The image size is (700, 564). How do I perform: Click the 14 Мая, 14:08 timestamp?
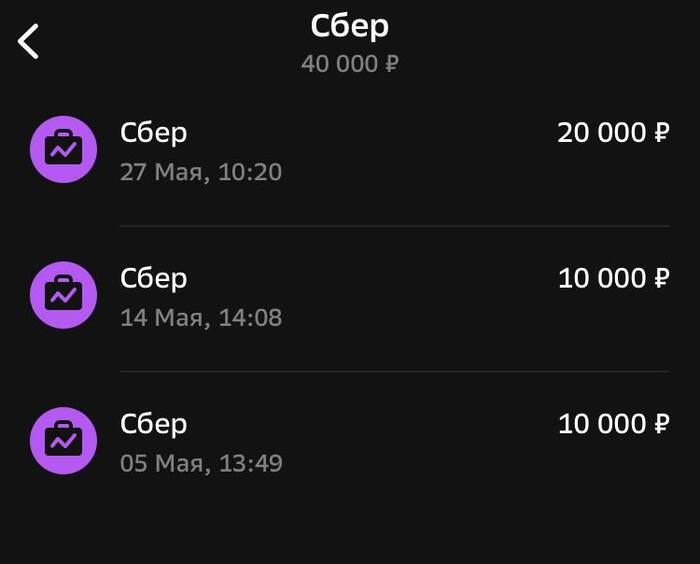[201, 318]
